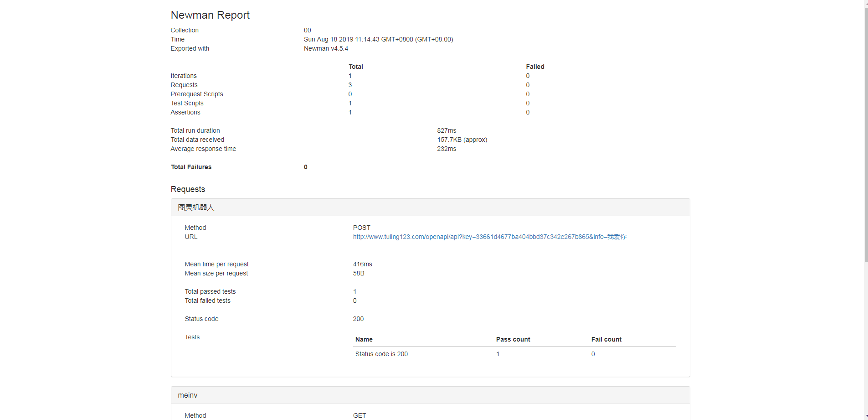Click the Test Scripts row label
This screenshot has width=868, height=420.
click(187, 103)
